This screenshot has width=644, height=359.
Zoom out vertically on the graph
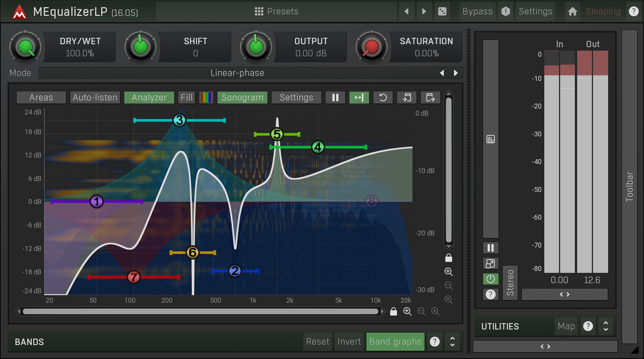(448, 285)
